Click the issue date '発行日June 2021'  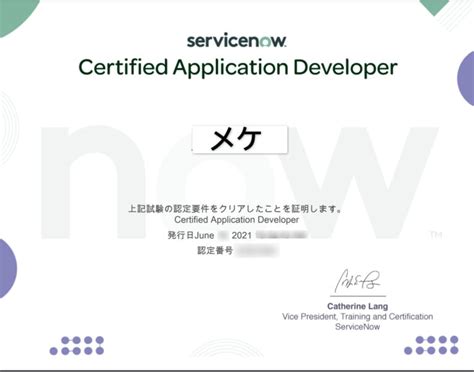(210, 235)
